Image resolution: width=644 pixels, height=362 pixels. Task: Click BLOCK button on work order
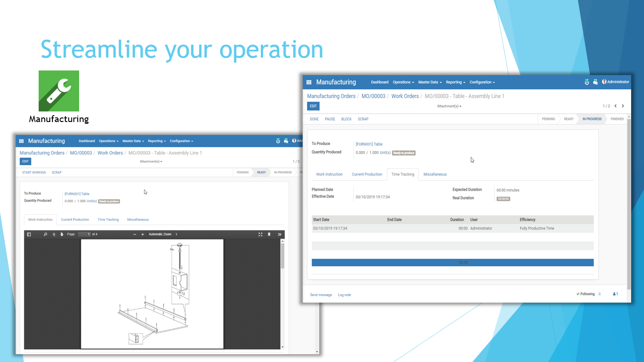click(346, 119)
